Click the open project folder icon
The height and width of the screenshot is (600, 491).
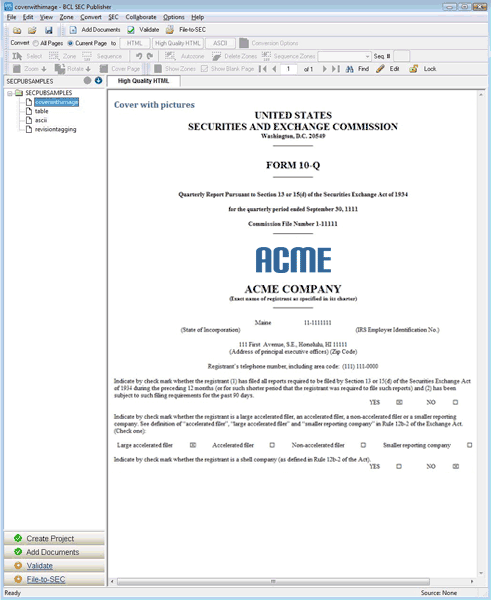pos(32,30)
